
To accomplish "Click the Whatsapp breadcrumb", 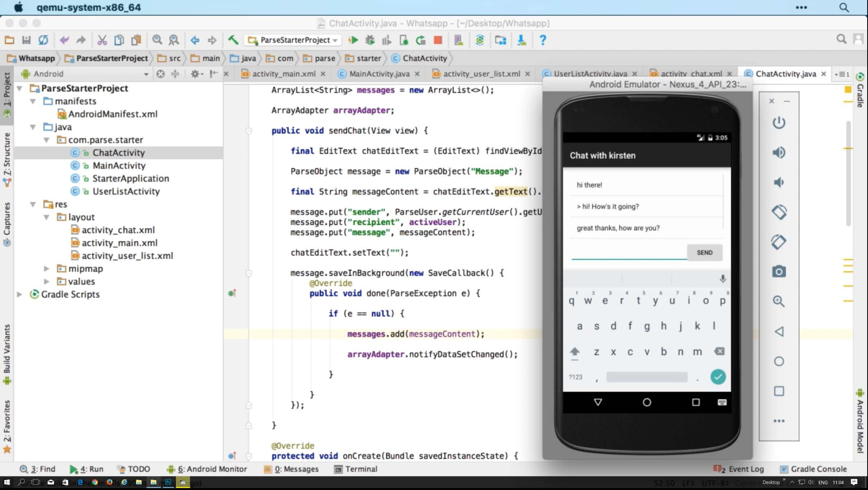I will coord(31,59).
